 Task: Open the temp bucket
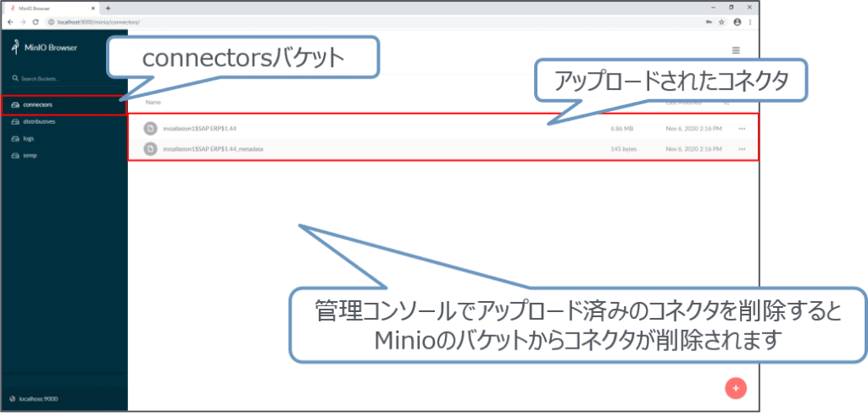tap(30, 155)
